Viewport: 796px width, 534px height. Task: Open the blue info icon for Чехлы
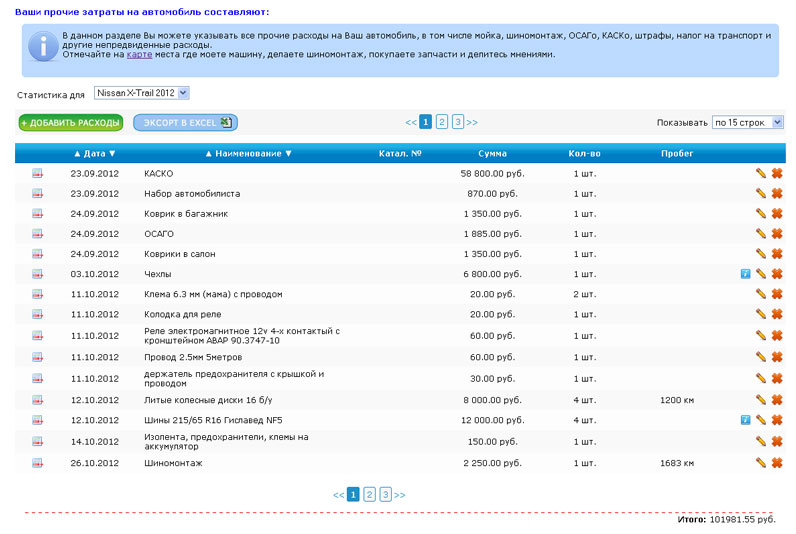(x=745, y=273)
